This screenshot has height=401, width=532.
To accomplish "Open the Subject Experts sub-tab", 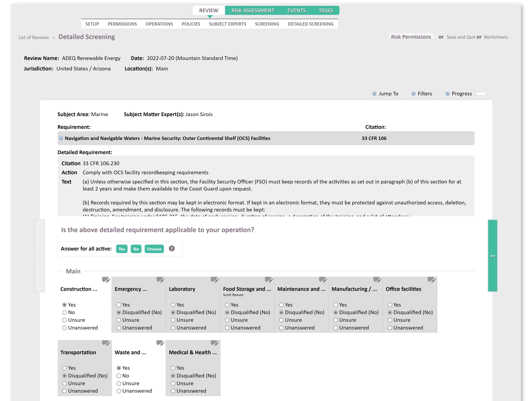I will click(228, 24).
